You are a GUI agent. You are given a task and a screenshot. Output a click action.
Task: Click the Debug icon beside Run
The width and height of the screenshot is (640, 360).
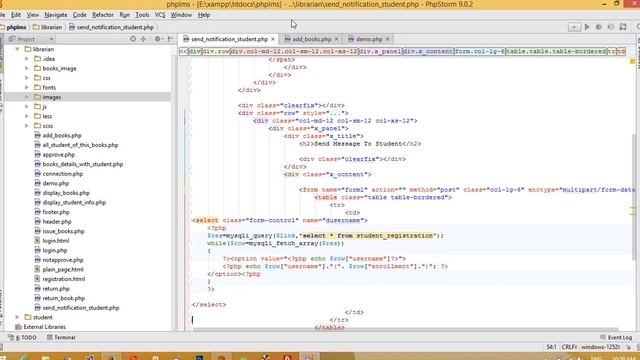pyautogui.click(x=599, y=27)
